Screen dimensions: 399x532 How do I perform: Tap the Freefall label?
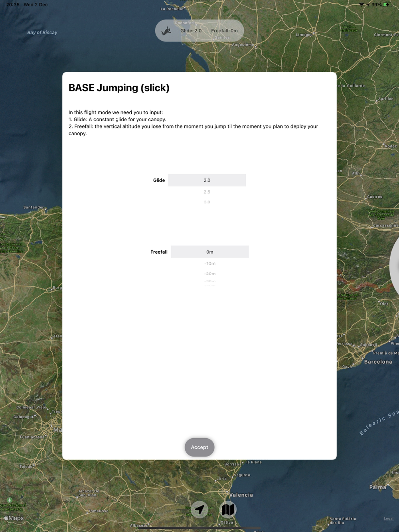[159, 252]
